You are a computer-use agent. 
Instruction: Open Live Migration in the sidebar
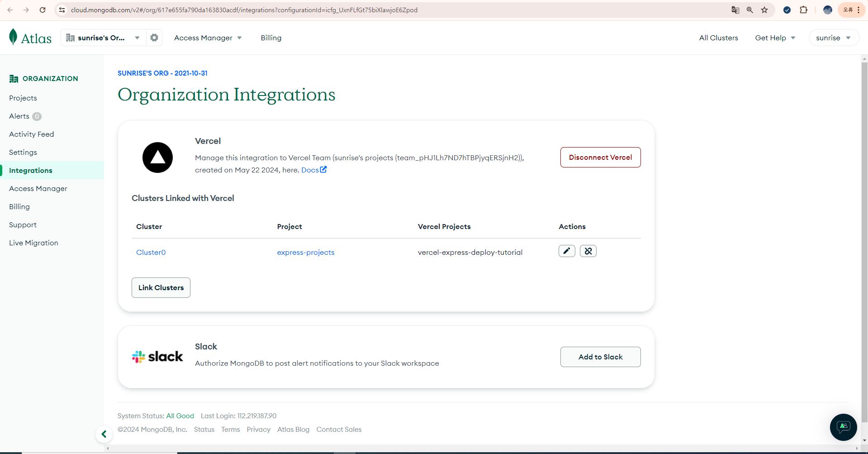pyautogui.click(x=33, y=243)
